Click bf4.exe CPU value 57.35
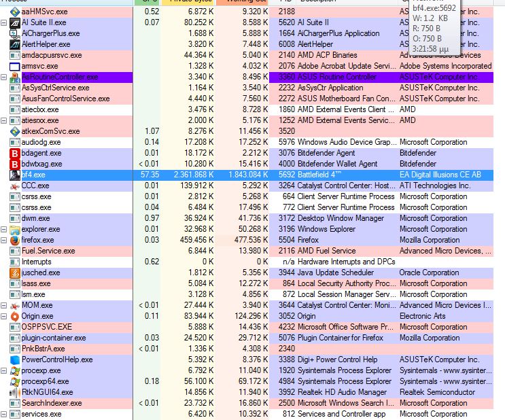The height and width of the screenshot is (420, 505). [150, 175]
